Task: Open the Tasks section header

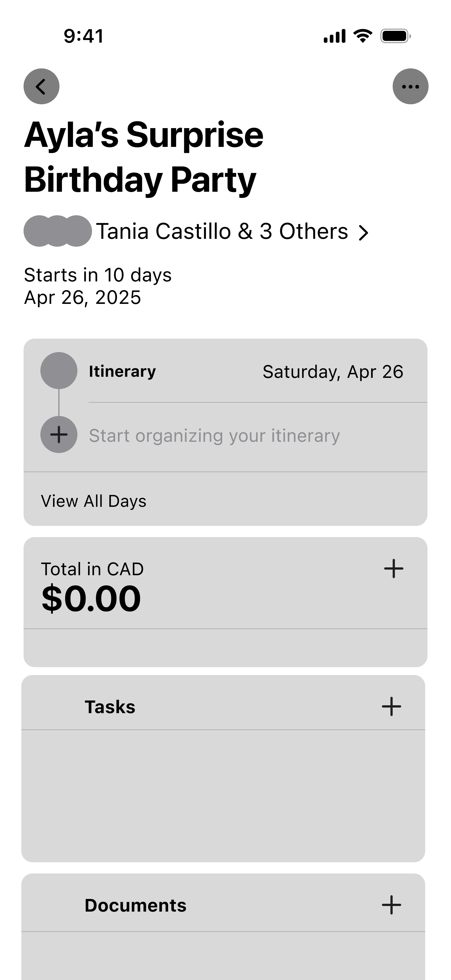Action: [110, 707]
